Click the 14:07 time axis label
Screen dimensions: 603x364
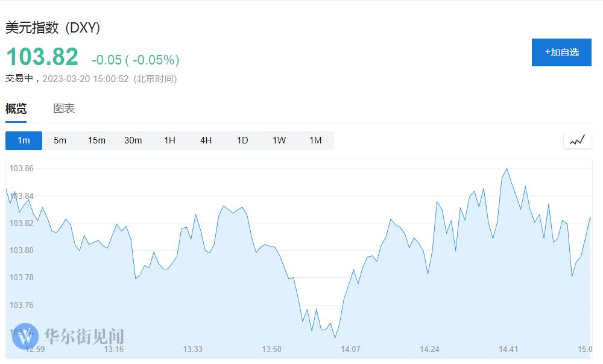[x=350, y=350]
